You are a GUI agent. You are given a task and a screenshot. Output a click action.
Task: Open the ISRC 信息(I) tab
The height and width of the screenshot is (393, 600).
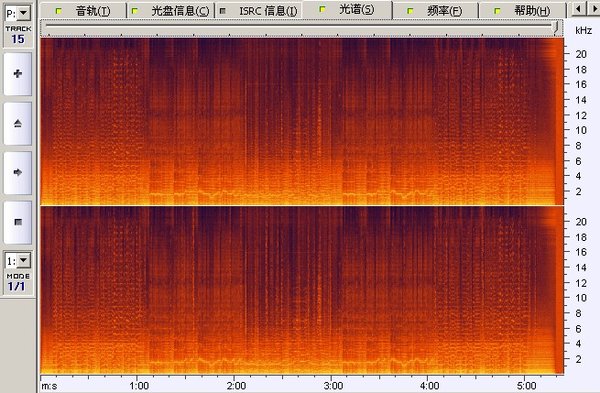tap(259, 11)
